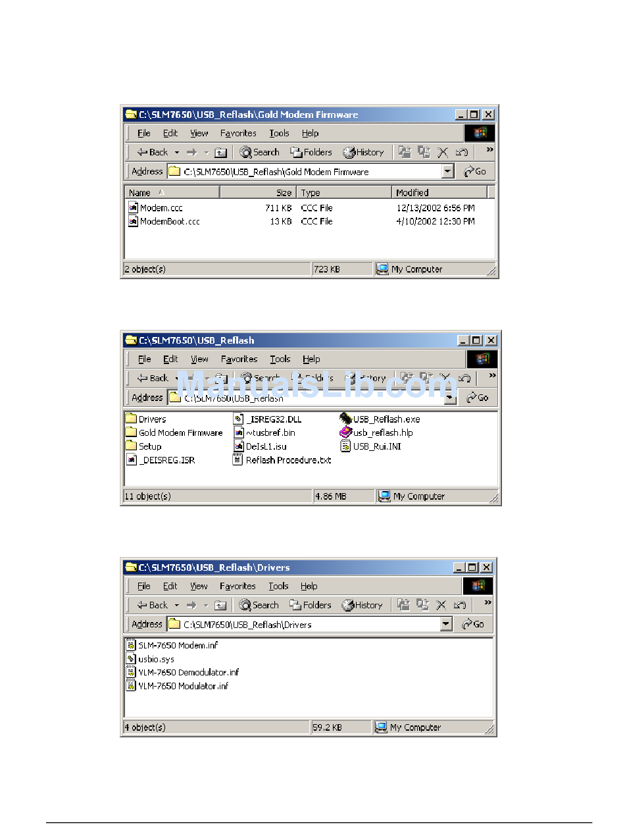Sort by Name column header

coord(172,193)
